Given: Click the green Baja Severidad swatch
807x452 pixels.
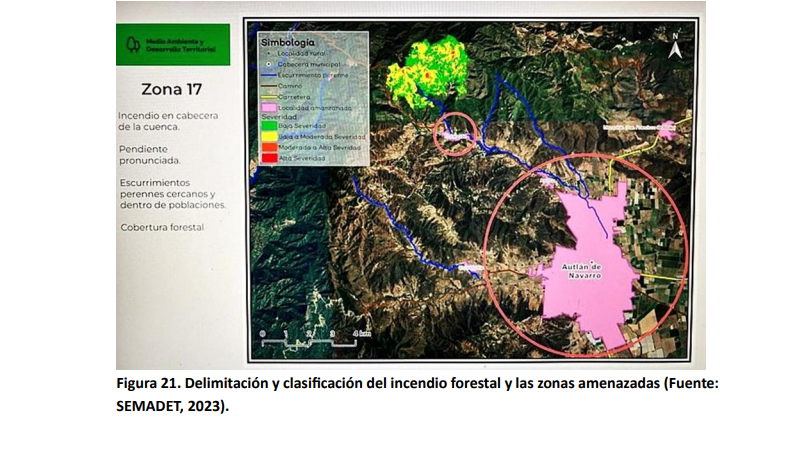Looking at the screenshot, I should 268,125.
